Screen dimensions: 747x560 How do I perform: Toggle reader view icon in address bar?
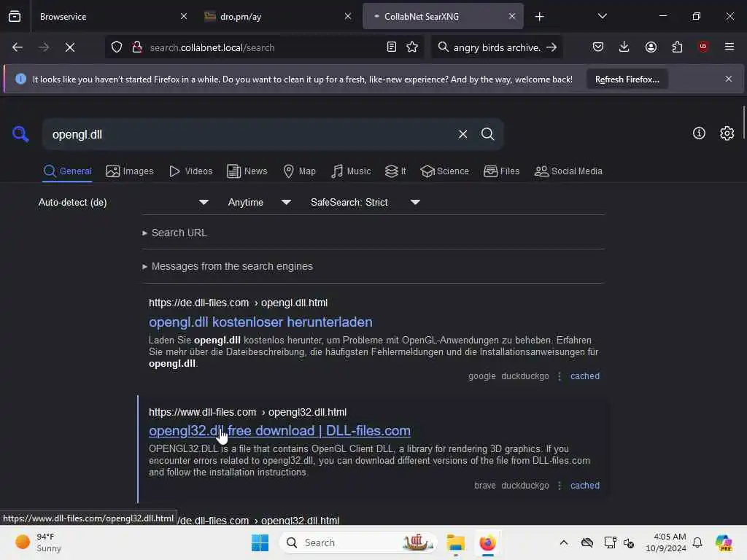tap(392, 47)
